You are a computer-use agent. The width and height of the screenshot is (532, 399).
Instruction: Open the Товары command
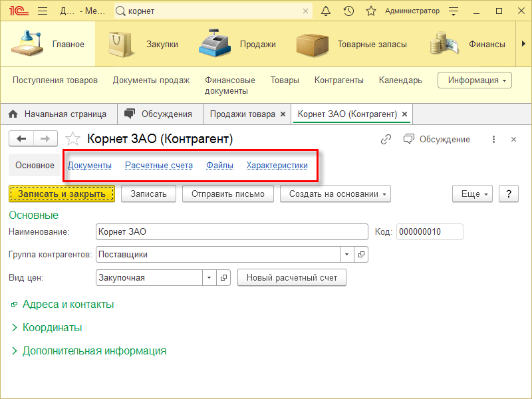click(x=285, y=80)
